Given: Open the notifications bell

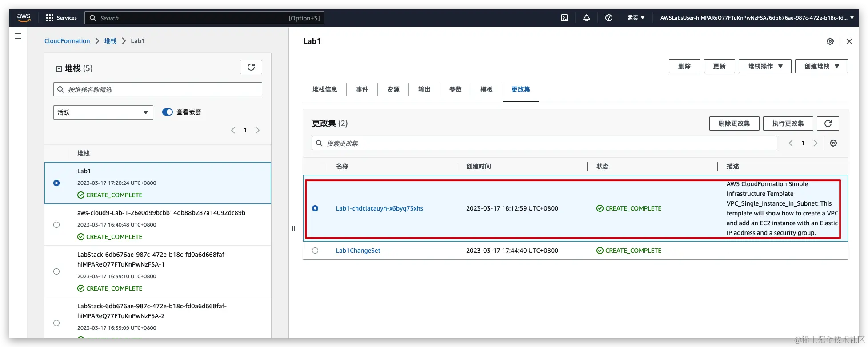Looking at the screenshot, I should pyautogui.click(x=587, y=18).
